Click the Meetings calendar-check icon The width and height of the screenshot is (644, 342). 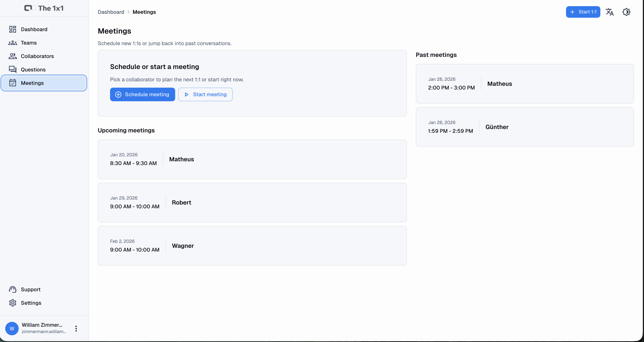point(12,83)
